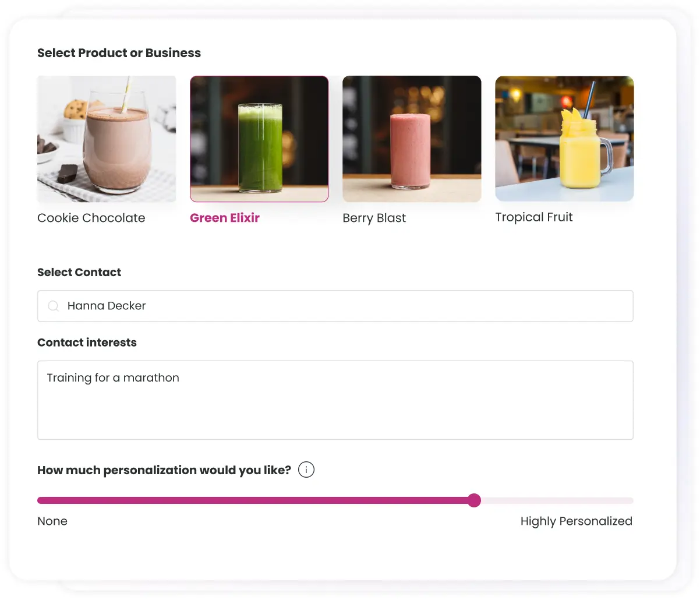The height and width of the screenshot is (600, 700).
Task: Click the Select Contact heading
Action: pyautogui.click(x=79, y=272)
